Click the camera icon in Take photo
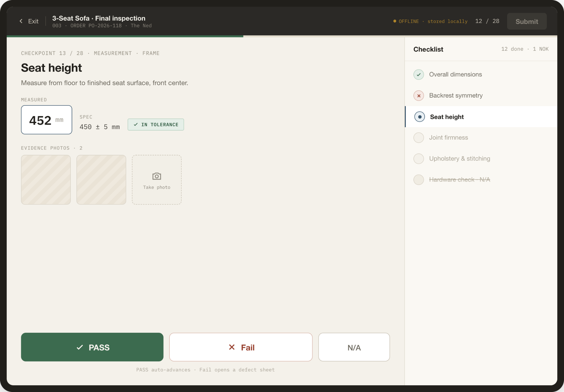Image resolution: width=564 pixels, height=392 pixels. click(157, 176)
